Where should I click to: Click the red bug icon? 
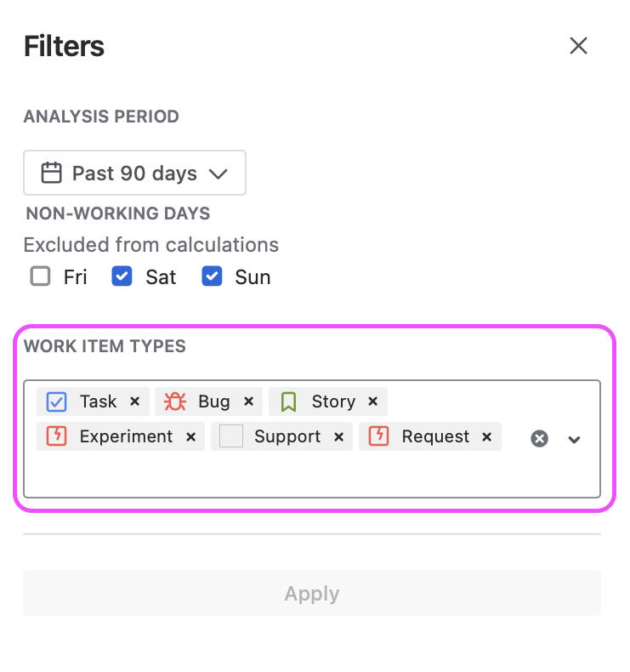(x=175, y=401)
